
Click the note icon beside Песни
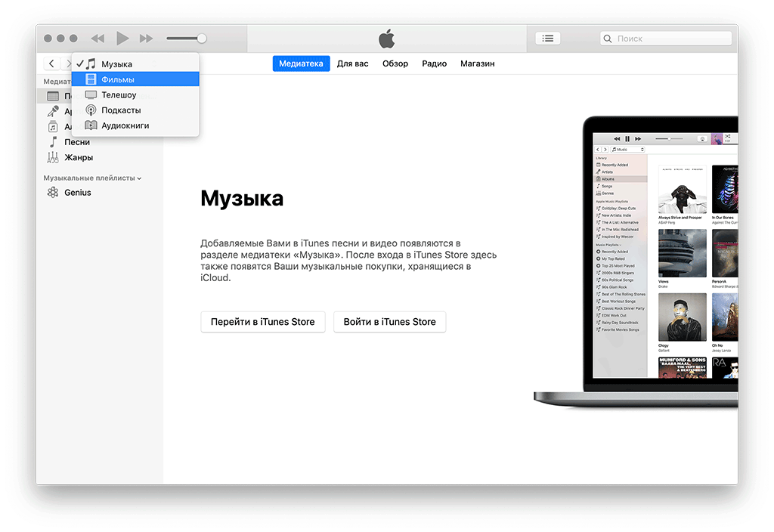tap(54, 141)
